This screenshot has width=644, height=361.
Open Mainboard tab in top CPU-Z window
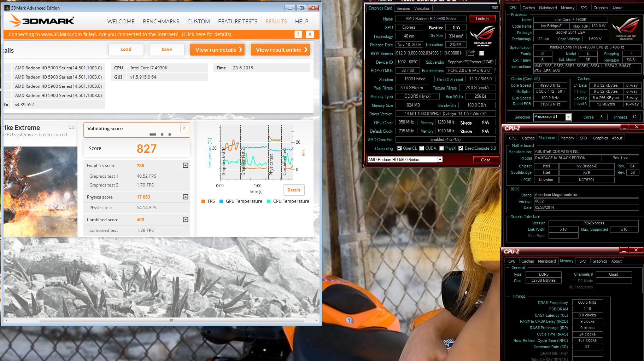(548, 8)
